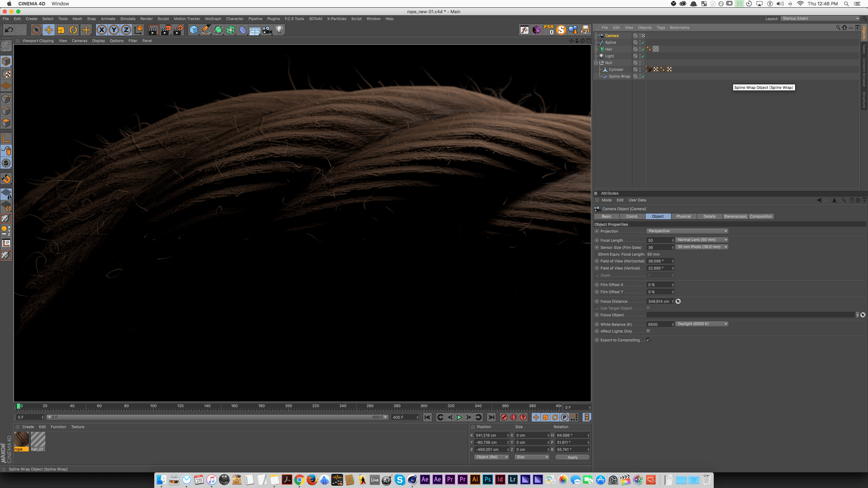Viewport: 868px width, 488px height.
Task: Click the Undo arrow icon
Action: tap(9, 30)
